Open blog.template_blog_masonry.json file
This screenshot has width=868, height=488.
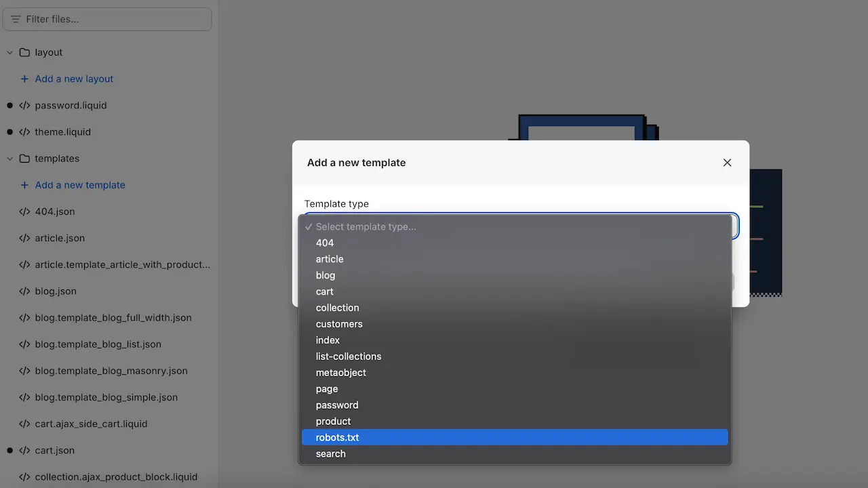click(x=111, y=371)
